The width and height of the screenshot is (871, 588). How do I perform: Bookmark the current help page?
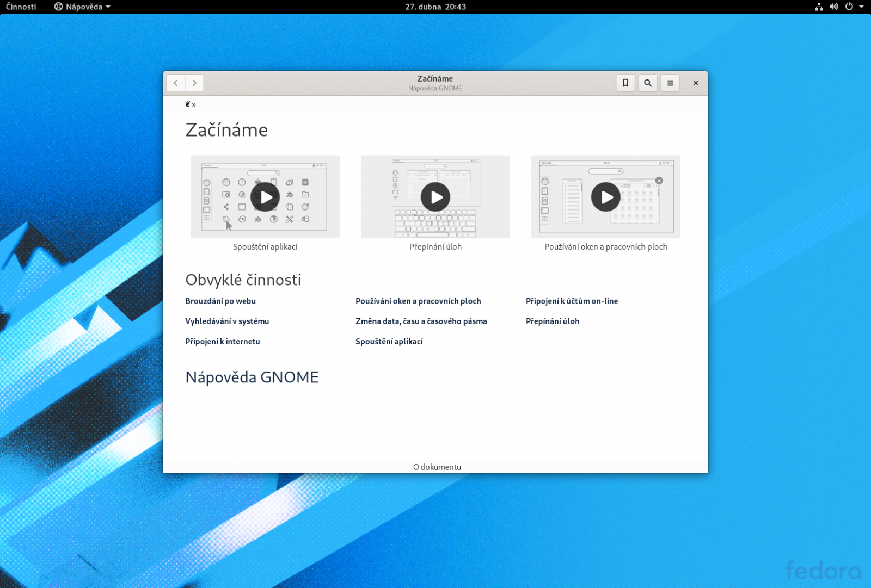pos(625,83)
